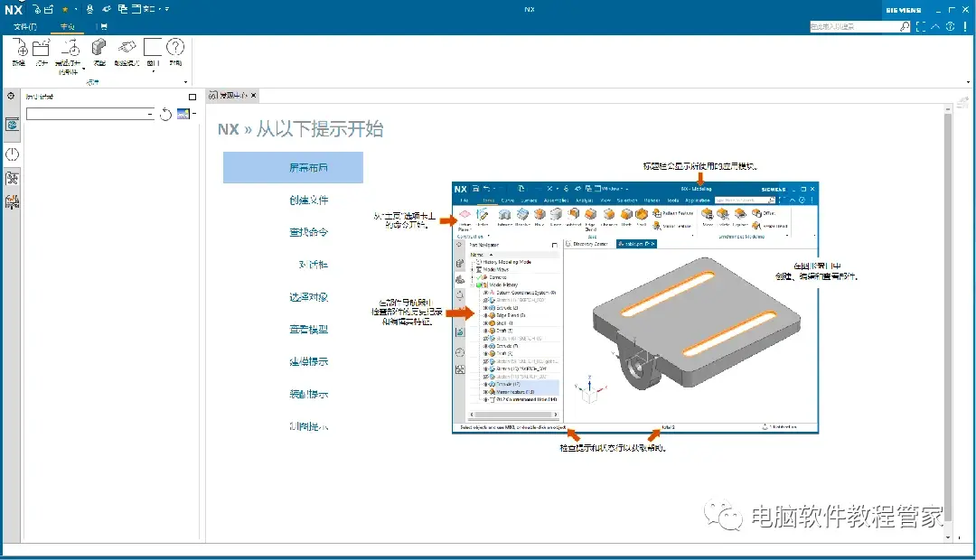
Task: Open the 查找命令 link
Action: click(308, 232)
